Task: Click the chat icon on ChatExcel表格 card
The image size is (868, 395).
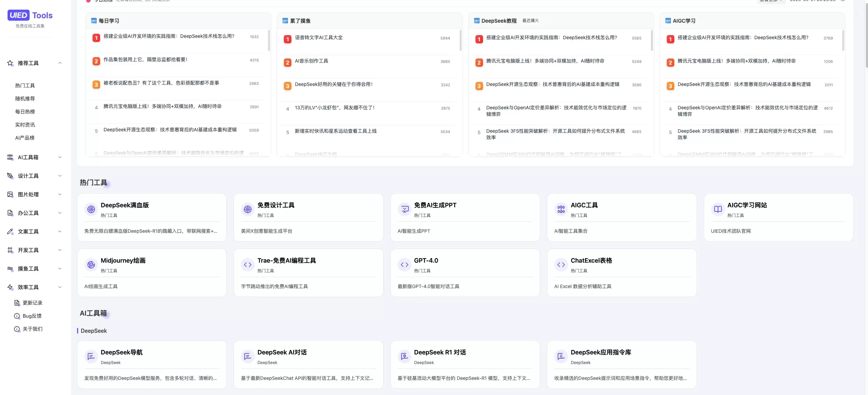Action: click(561, 264)
